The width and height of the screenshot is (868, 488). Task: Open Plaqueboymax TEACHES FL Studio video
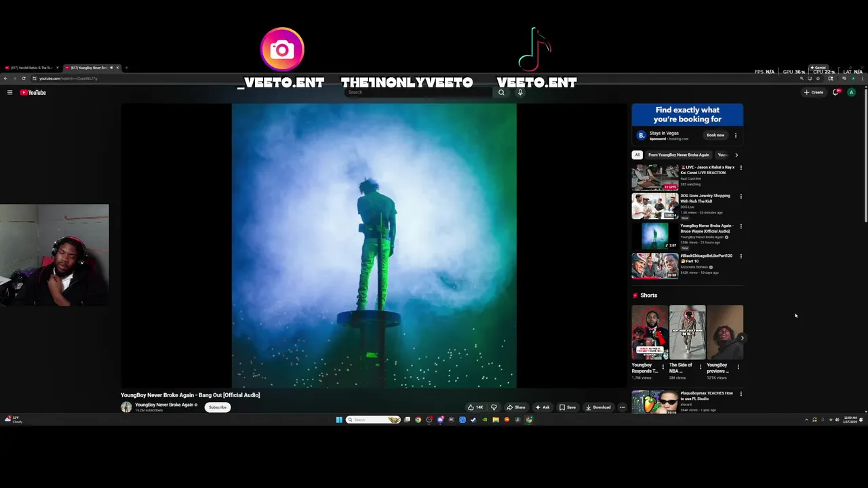tap(654, 402)
